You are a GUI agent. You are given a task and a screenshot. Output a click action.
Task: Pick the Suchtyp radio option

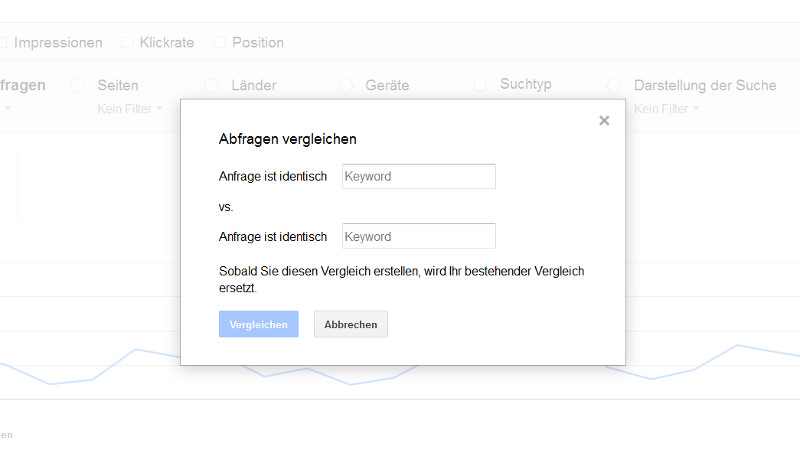pyautogui.click(x=480, y=85)
